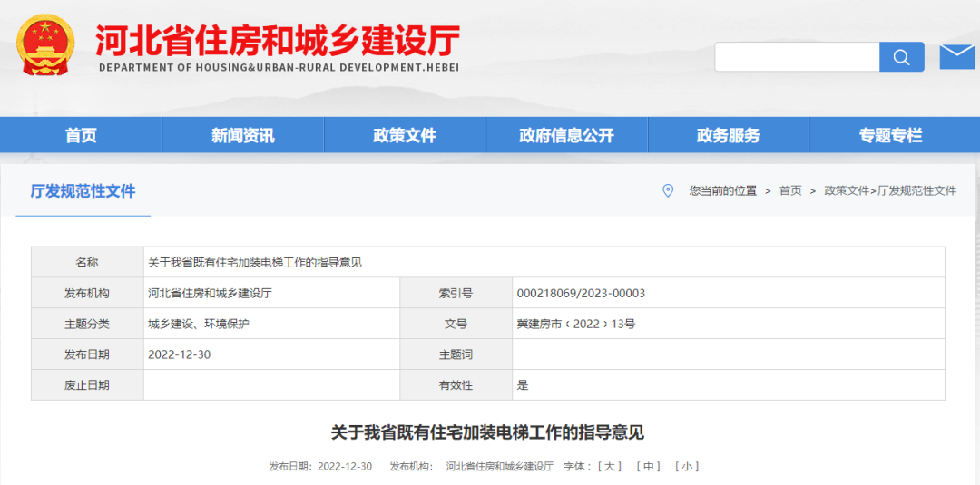Set font size to large 大
This screenshot has height=485, width=980.
coord(610,466)
